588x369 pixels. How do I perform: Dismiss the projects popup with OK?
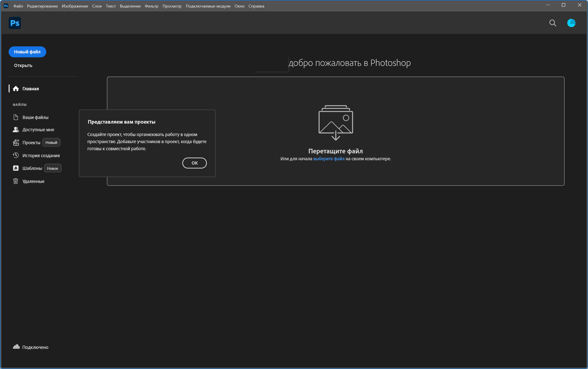click(x=194, y=163)
